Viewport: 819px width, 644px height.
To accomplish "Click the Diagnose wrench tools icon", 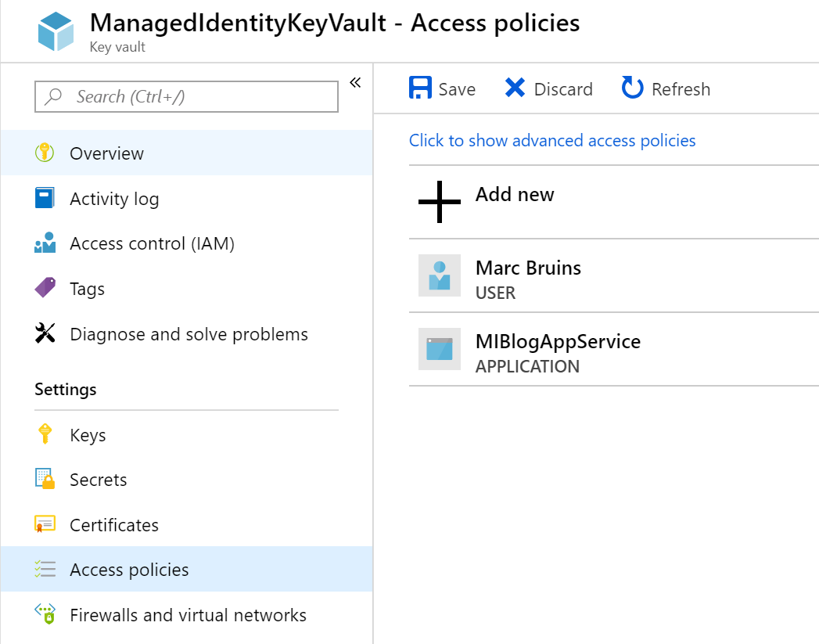I will pos(45,334).
